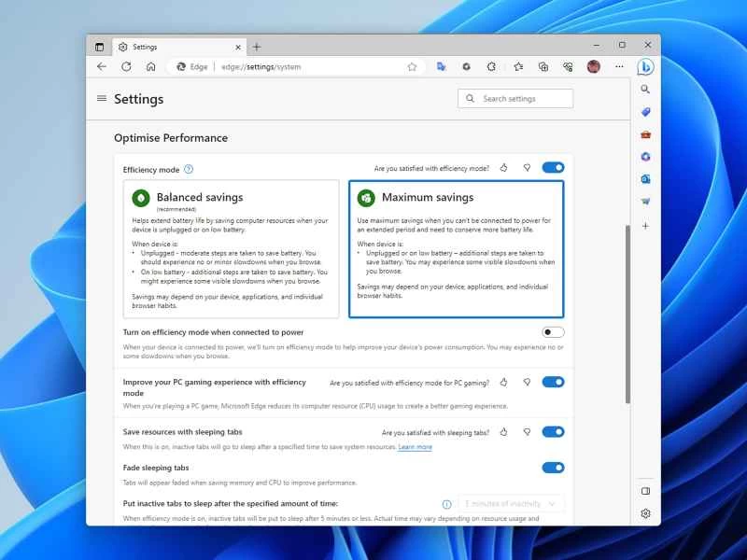Open the split screen icon near the bottom sidebar
This screenshot has width=747, height=560.
(x=645, y=490)
